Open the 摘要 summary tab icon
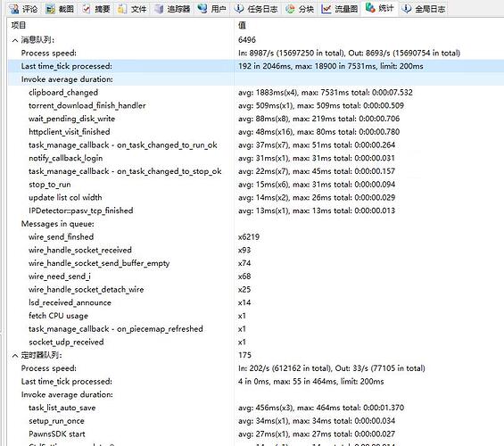 (87, 9)
